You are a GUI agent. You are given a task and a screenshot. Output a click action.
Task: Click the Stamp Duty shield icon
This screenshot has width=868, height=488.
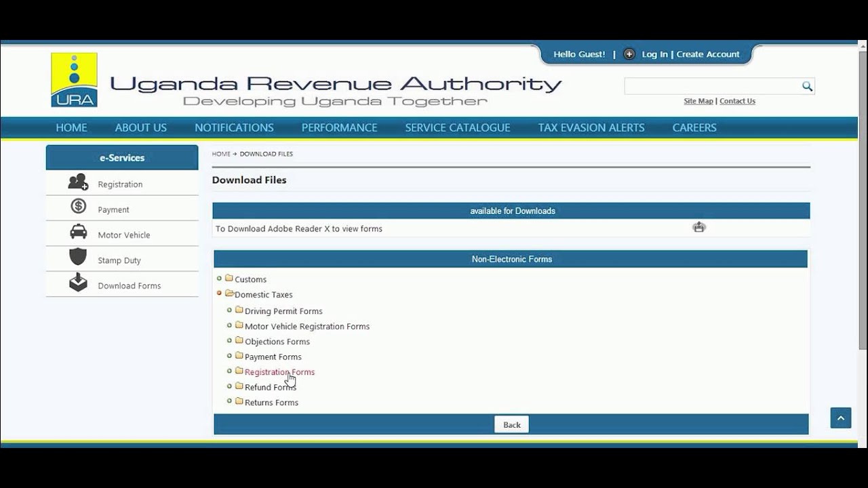point(78,257)
